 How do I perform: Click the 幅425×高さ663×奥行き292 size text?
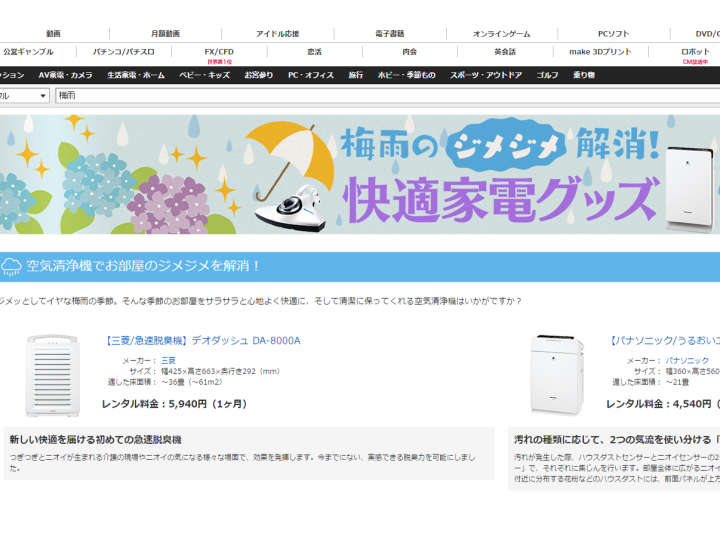220,371
